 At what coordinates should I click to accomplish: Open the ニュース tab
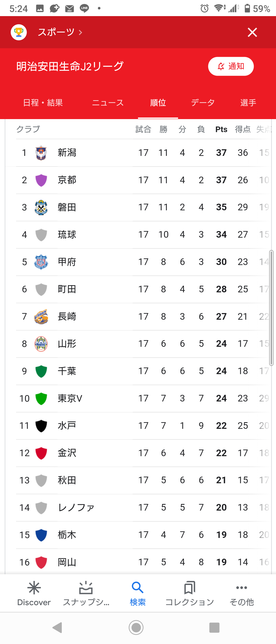point(108,103)
